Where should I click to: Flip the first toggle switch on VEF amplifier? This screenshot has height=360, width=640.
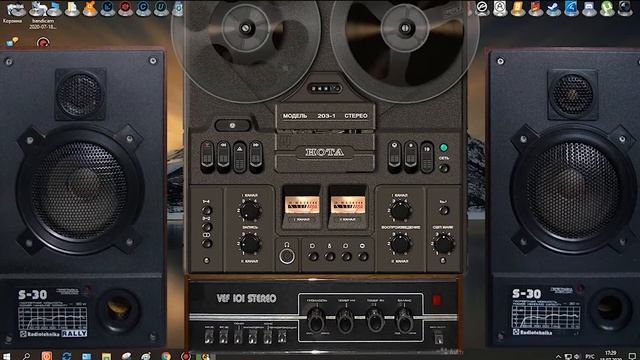(x=209, y=336)
